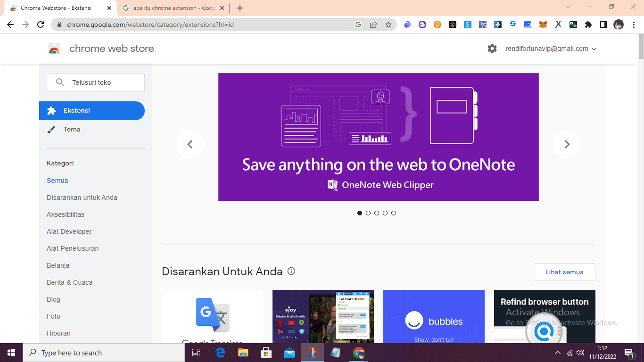The height and width of the screenshot is (362, 644).
Task: Choose the Foto category
Action: coord(53,316)
